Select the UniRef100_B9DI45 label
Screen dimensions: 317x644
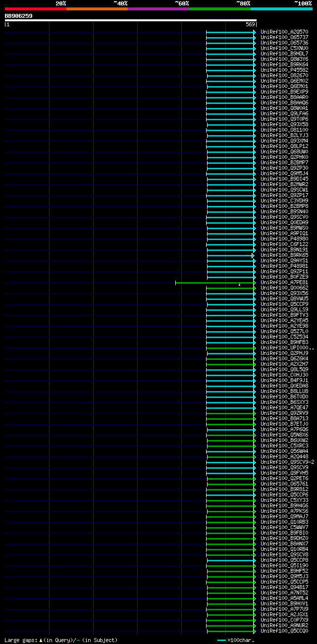[x=284, y=179]
